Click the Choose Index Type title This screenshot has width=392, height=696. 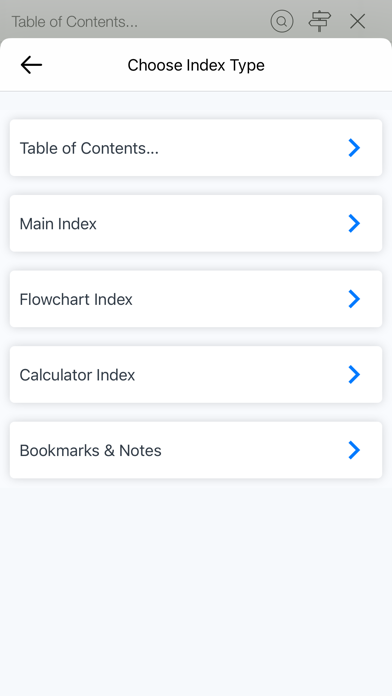(x=196, y=65)
